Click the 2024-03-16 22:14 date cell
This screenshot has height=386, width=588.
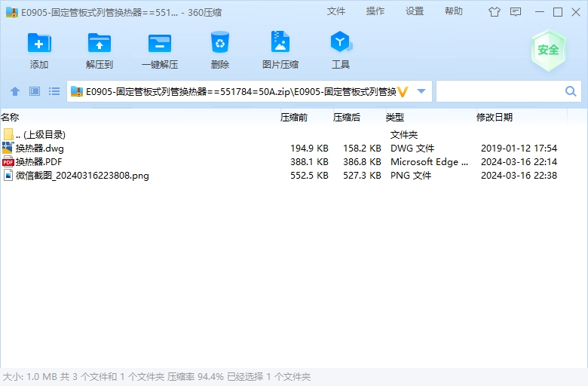tap(519, 161)
